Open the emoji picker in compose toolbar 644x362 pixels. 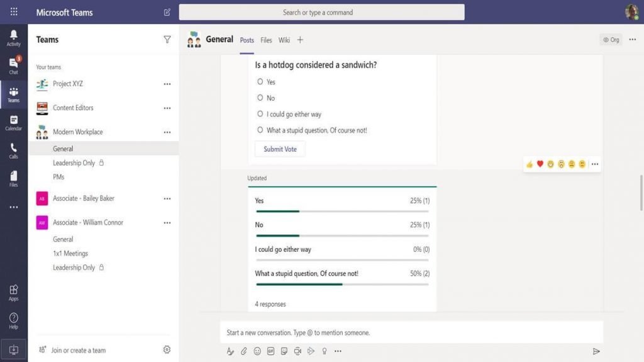[257, 351]
